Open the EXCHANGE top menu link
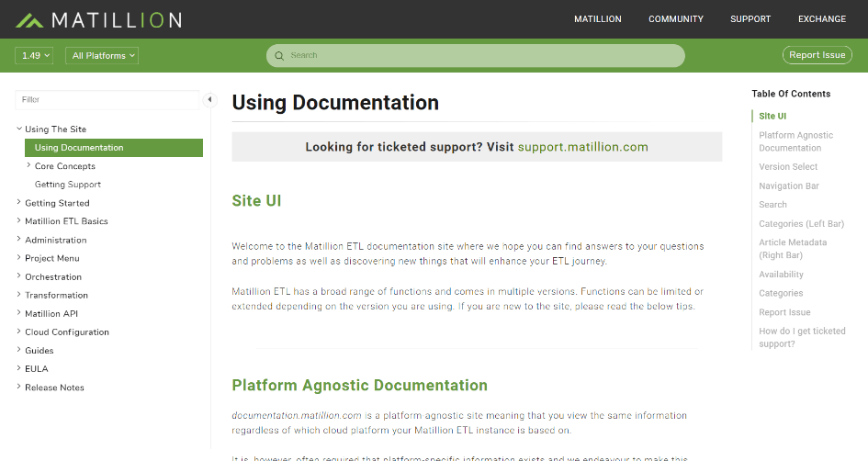 (822, 18)
